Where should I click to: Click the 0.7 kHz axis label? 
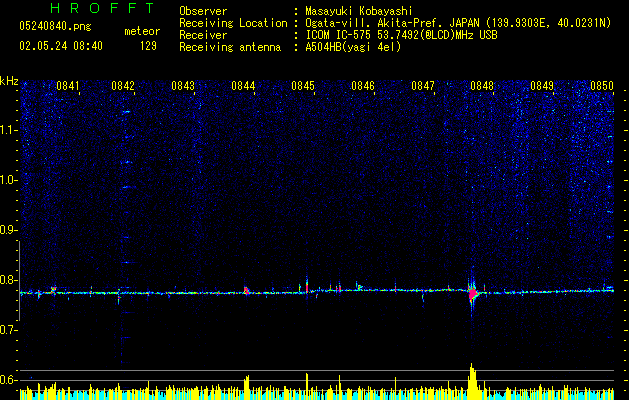pyautogui.click(x=9, y=330)
